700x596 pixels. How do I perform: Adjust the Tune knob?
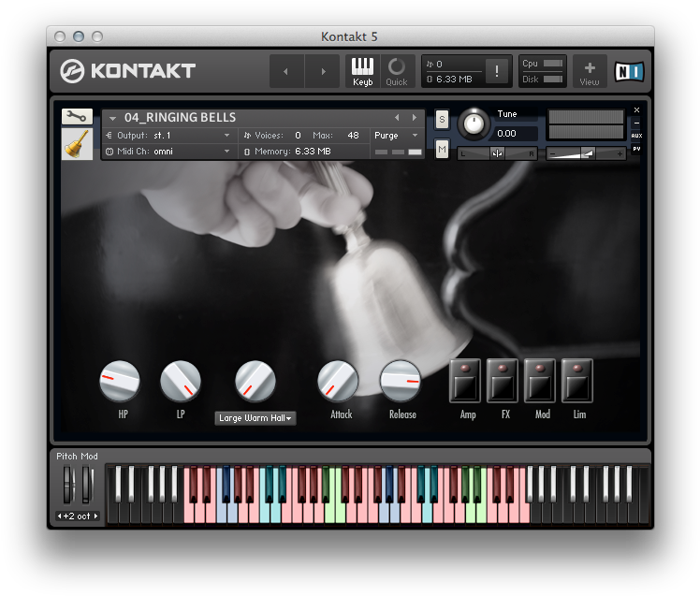point(474,124)
